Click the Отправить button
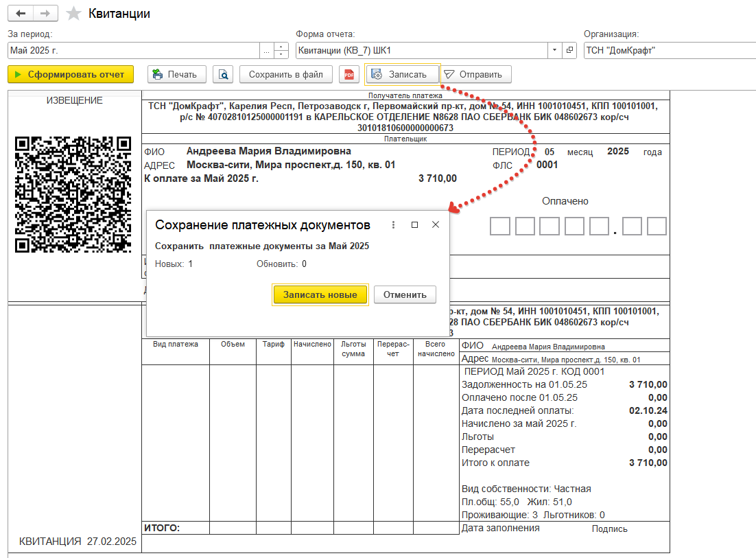 [476, 74]
